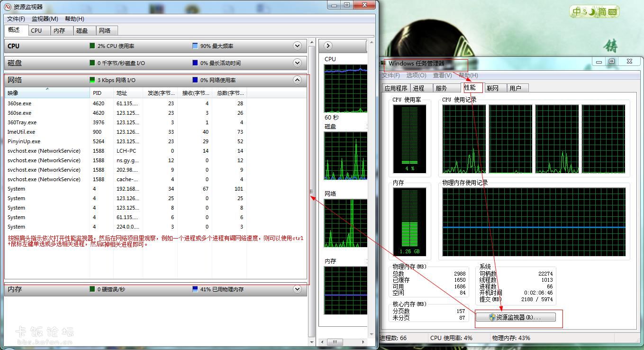
Task: Sort network list by PID column header
Action: pyautogui.click(x=102, y=93)
